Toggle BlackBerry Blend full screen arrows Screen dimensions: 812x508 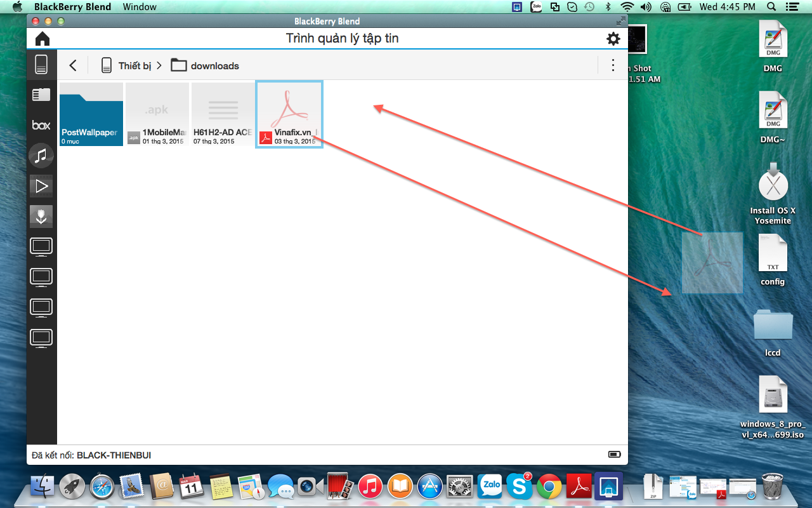620,21
